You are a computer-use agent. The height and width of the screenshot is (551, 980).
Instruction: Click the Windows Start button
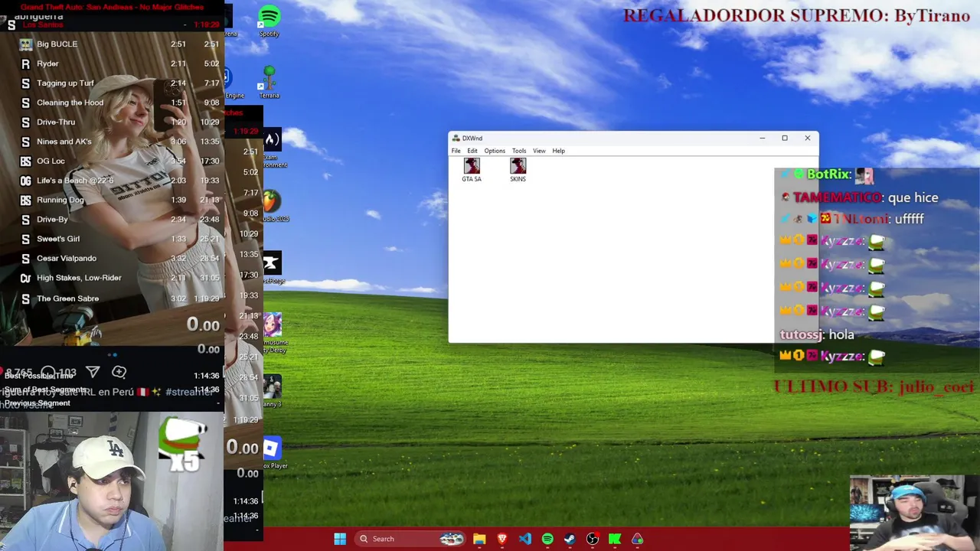click(x=340, y=539)
